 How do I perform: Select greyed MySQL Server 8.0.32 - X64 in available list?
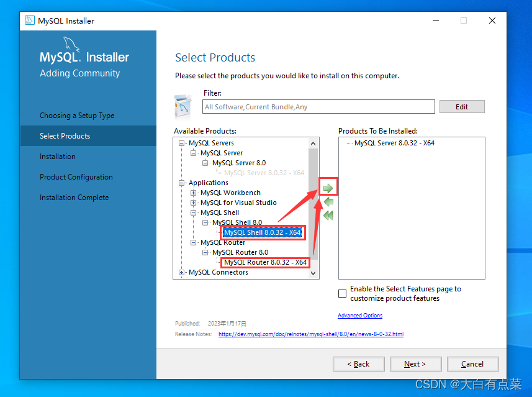point(264,173)
